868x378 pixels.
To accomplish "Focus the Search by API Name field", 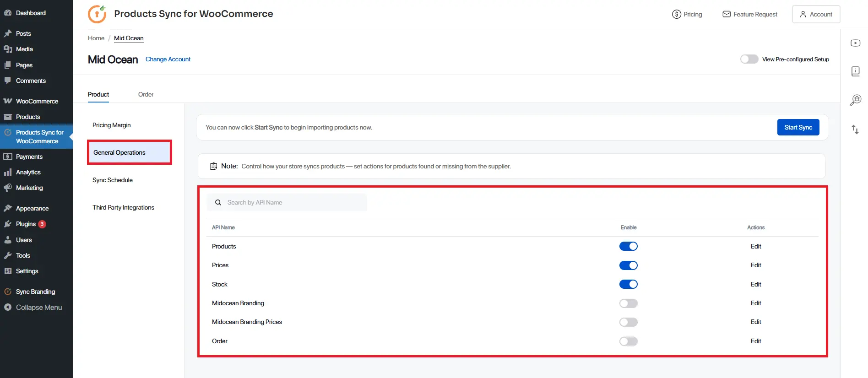I will tap(287, 202).
